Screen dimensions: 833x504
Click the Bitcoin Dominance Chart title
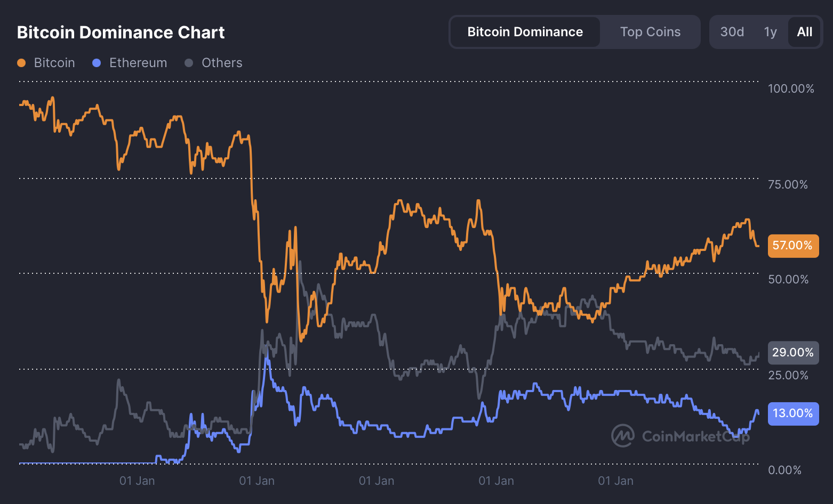click(121, 32)
